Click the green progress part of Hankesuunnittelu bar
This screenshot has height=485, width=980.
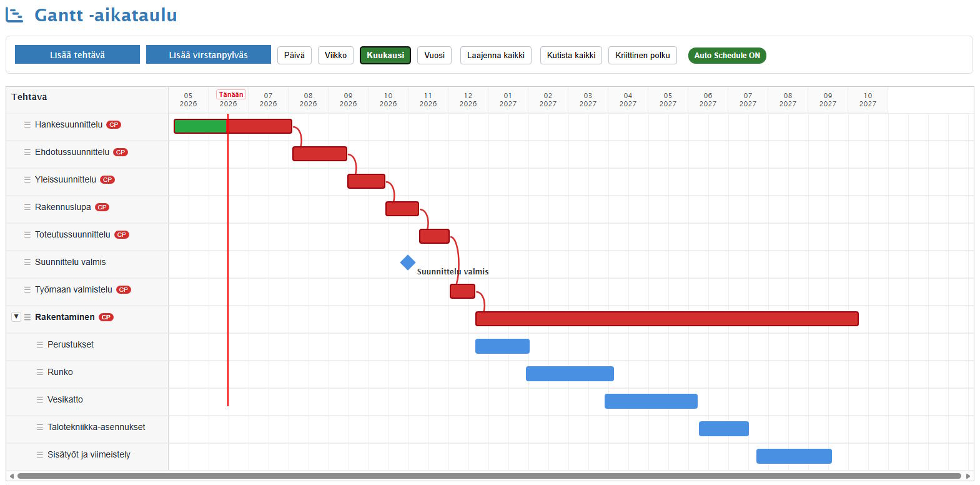200,126
